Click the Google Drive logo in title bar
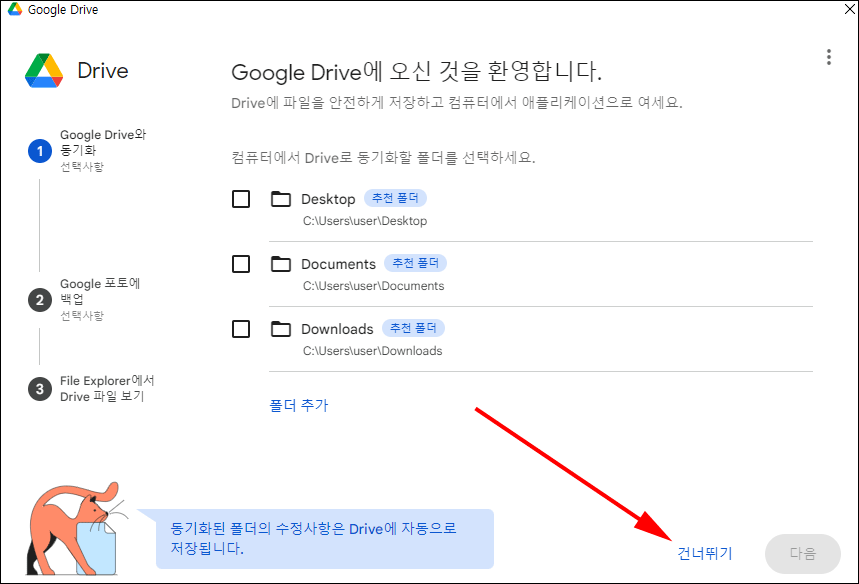Viewport: 859px width, 584px height. (14, 9)
